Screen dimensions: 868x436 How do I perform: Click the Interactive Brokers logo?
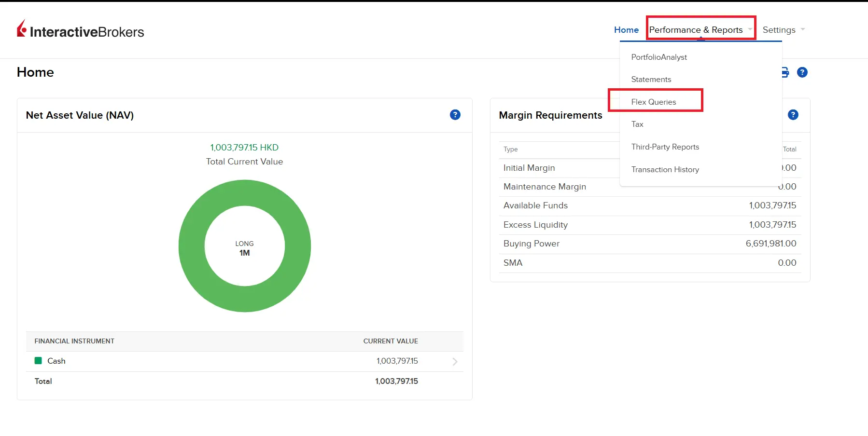[81, 30]
